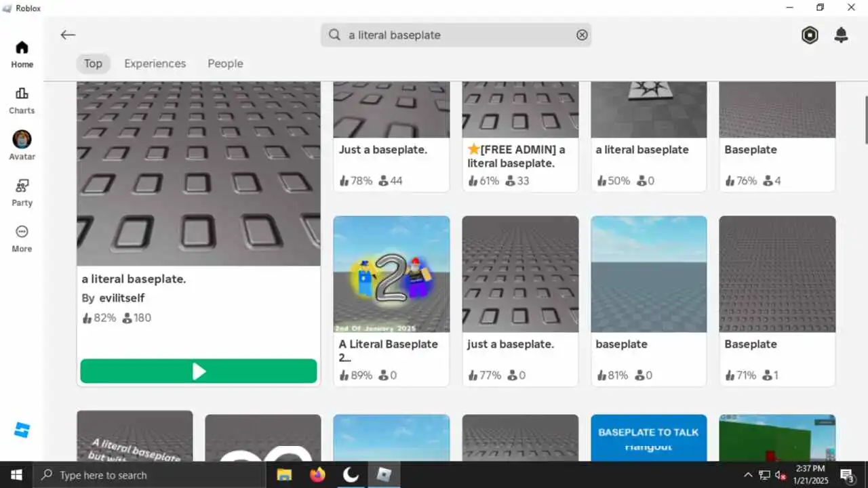Click the page vertical scrollbar

865,120
